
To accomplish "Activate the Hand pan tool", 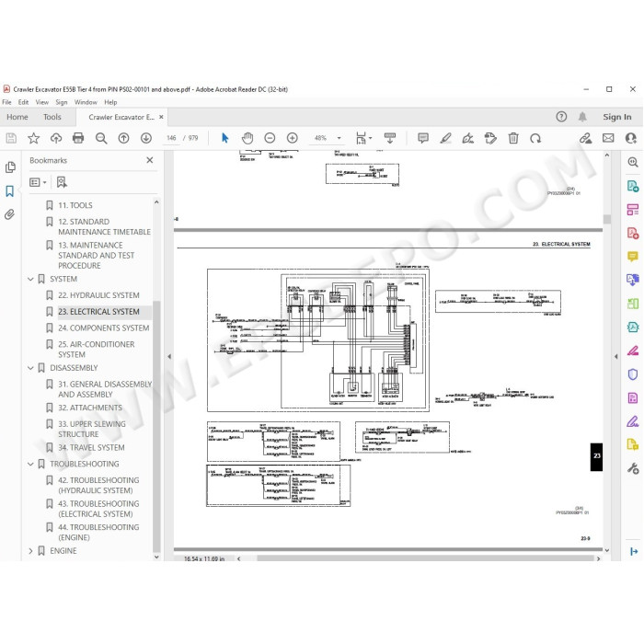I will click(247, 138).
